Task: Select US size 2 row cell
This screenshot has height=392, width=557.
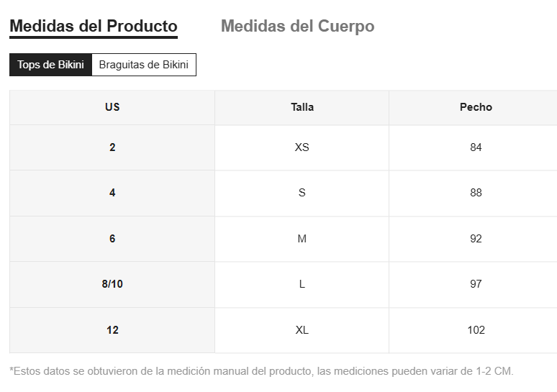Action: 112,147
